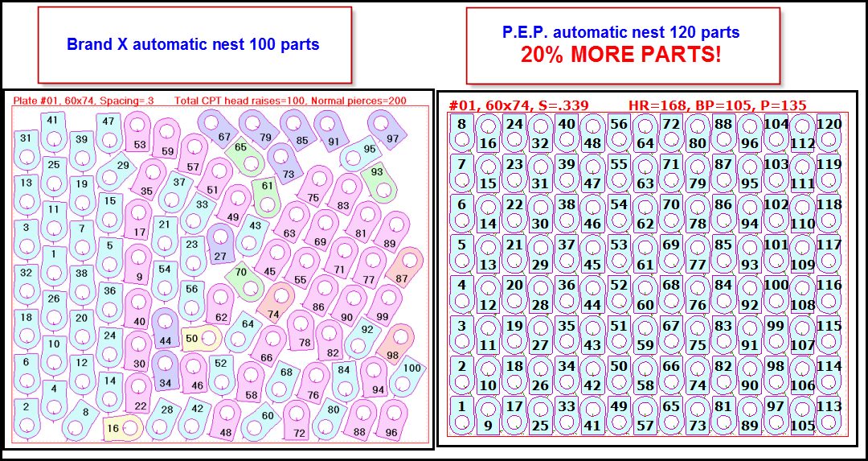
Task: Select purple part 34 in Brand X nest
Action: coord(165,371)
